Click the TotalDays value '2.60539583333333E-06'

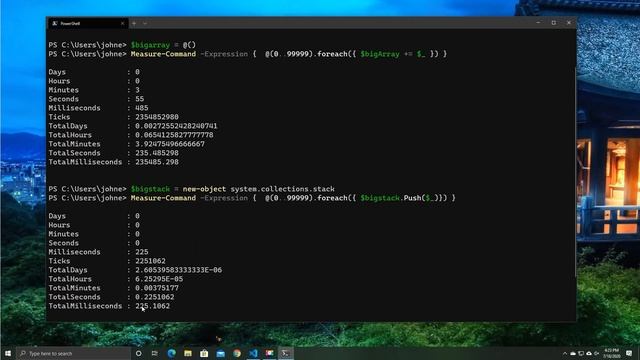coord(178,270)
